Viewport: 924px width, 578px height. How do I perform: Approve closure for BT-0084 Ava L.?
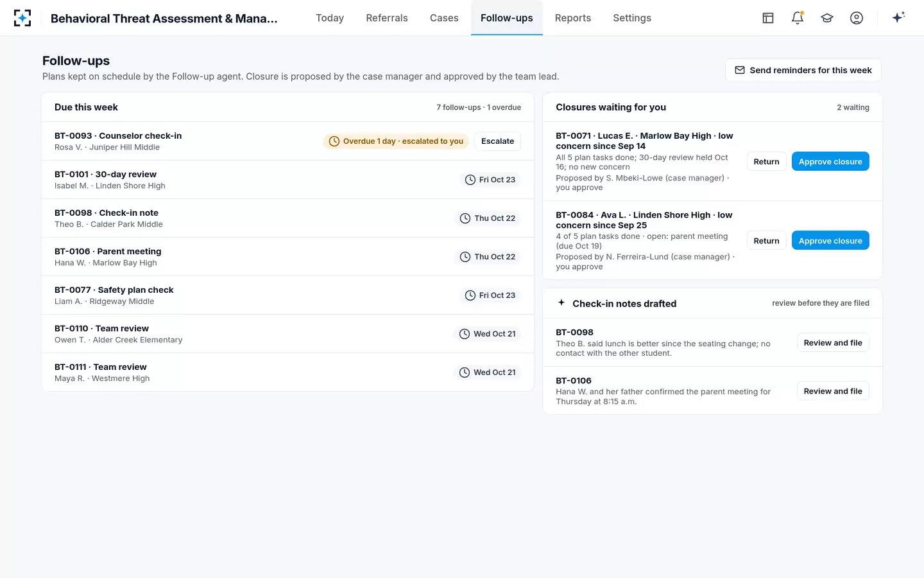(830, 241)
